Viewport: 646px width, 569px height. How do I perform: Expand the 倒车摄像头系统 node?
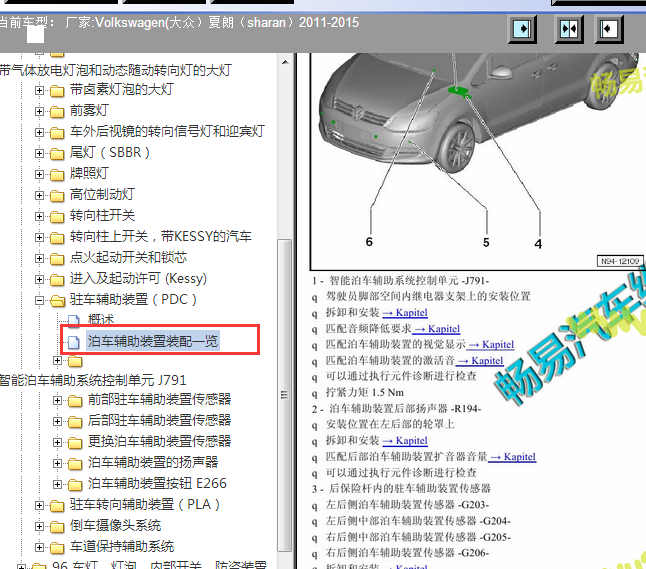(x=40, y=527)
